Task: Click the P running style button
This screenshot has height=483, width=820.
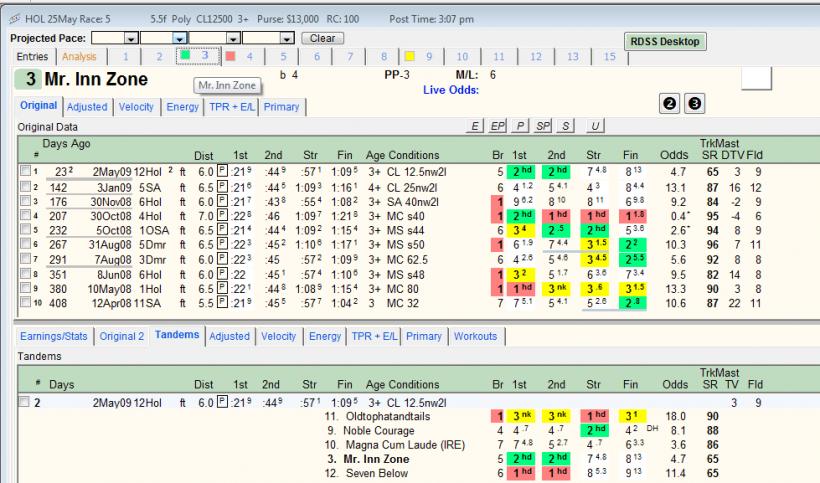Action: (x=520, y=126)
